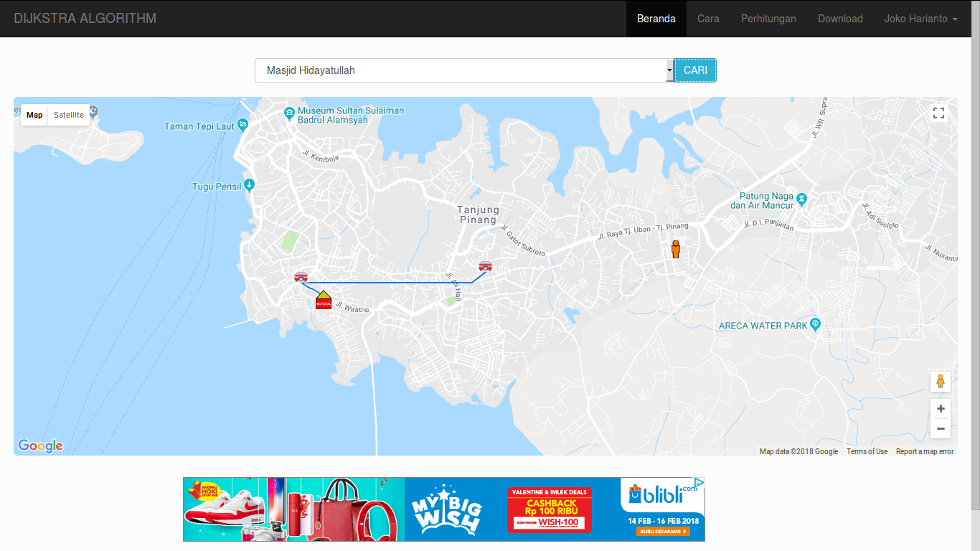Viewport: 980px width, 551px height.
Task: Select the Street View pegman icon
Action: coord(940,381)
